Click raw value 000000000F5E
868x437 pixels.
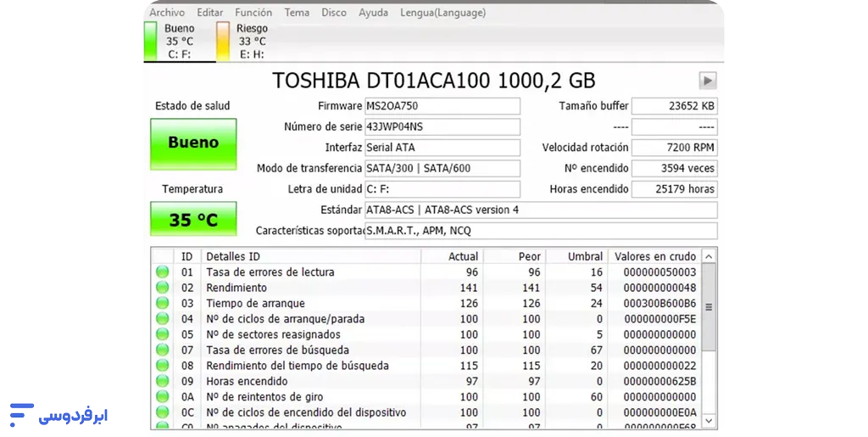point(659,318)
